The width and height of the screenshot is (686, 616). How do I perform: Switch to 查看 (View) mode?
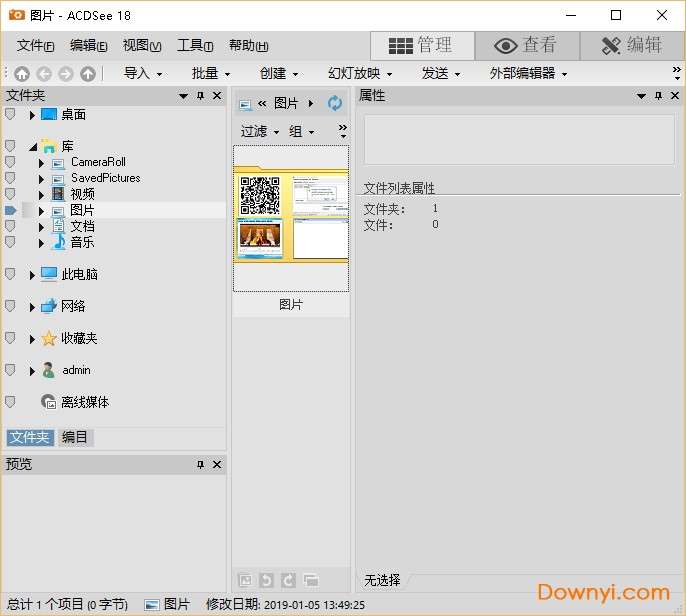click(x=526, y=46)
